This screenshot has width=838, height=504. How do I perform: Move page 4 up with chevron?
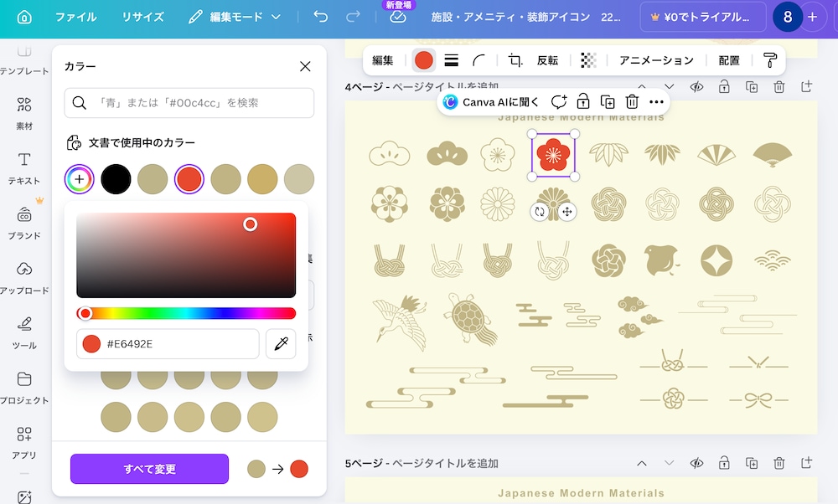pyautogui.click(x=642, y=86)
